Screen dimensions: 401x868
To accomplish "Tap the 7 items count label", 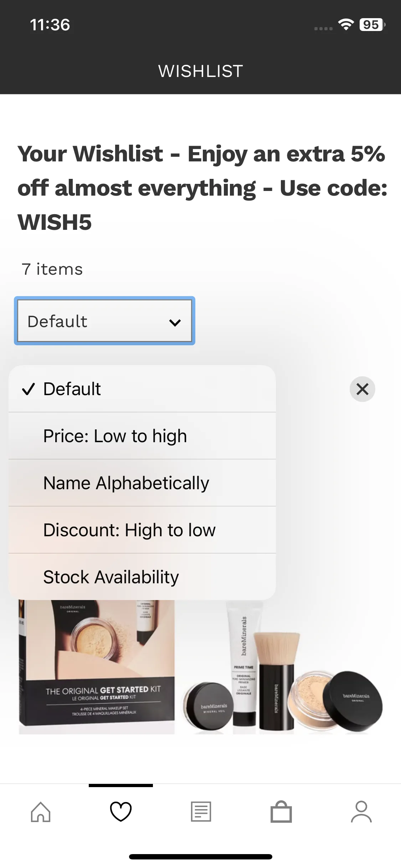I will pos(52,269).
